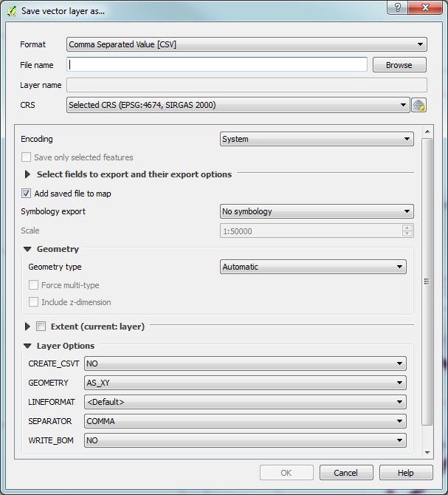Image resolution: width=448 pixels, height=495 pixels.
Task: Click the Symbology export label
Action: tap(53, 211)
